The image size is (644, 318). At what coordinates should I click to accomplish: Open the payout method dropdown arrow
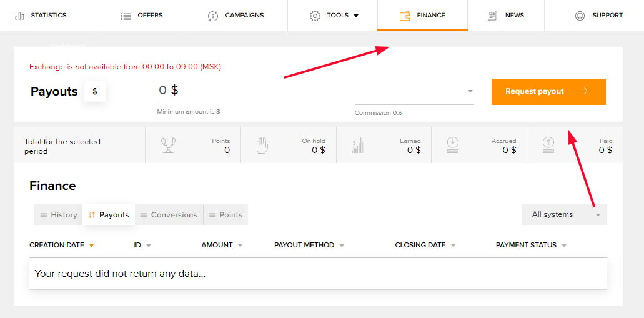click(x=470, y=91)
